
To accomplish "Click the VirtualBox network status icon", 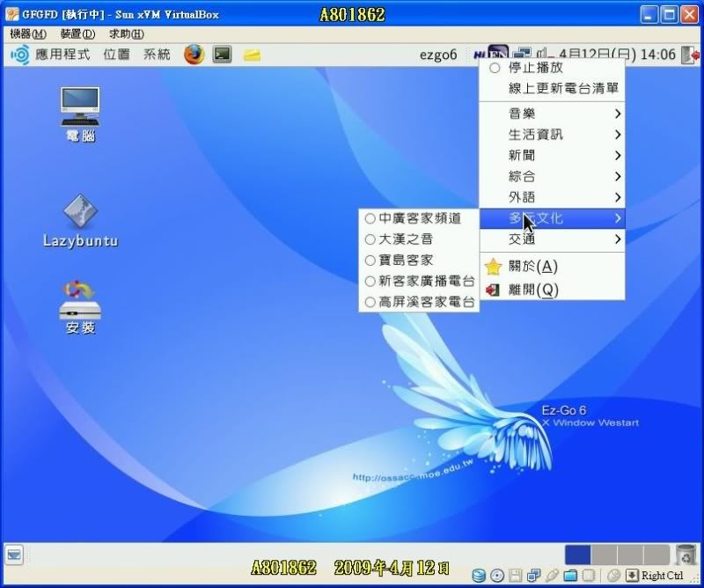I will [534, 576].
